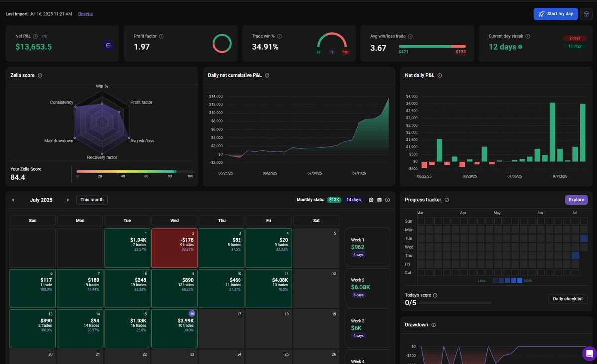
Task: Click the Wed column header in calendar
Action: tap(174, 221)
